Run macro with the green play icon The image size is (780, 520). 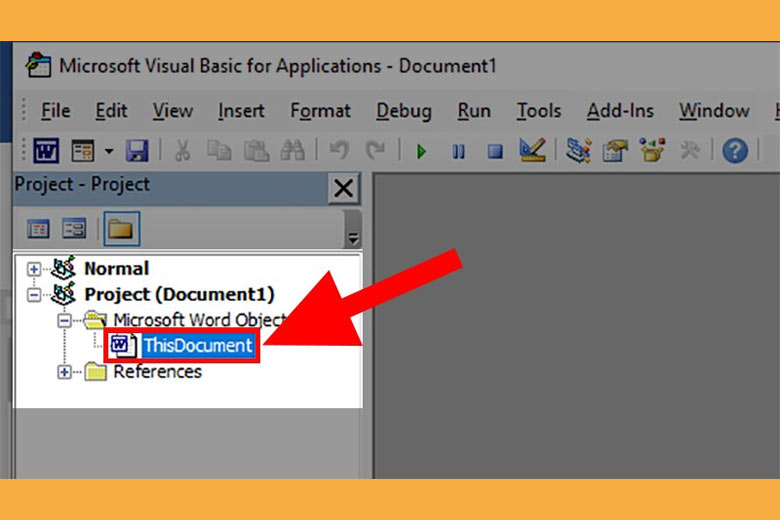(x=421, y=151)
